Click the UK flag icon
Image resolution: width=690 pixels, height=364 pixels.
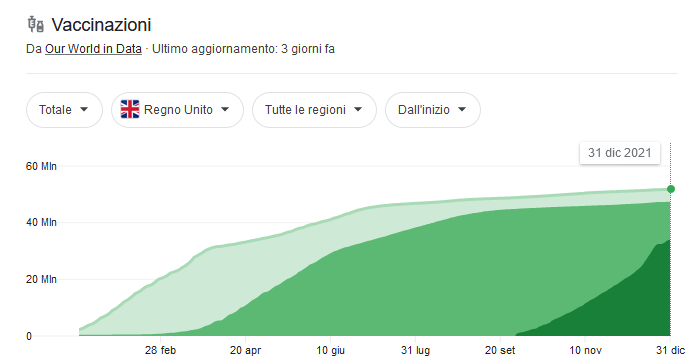click(x=130, y=110)
